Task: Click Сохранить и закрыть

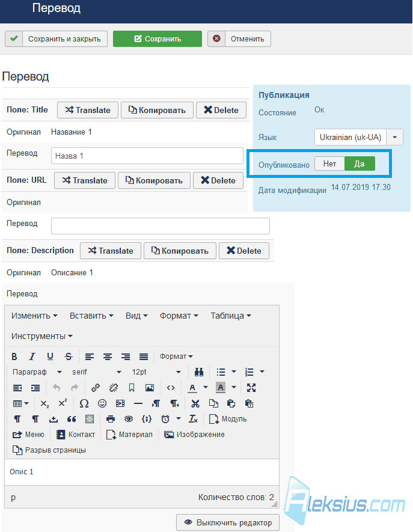Action: [57, 38]
